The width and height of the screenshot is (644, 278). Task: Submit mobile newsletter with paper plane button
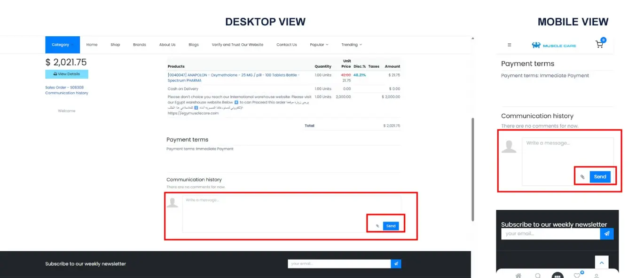click(x=606, y=234)
